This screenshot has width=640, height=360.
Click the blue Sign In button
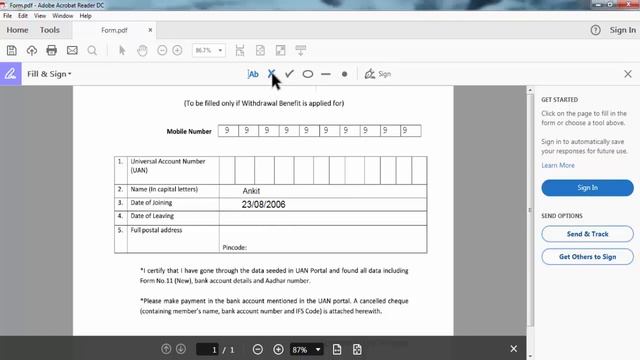(x=587, y=188)
